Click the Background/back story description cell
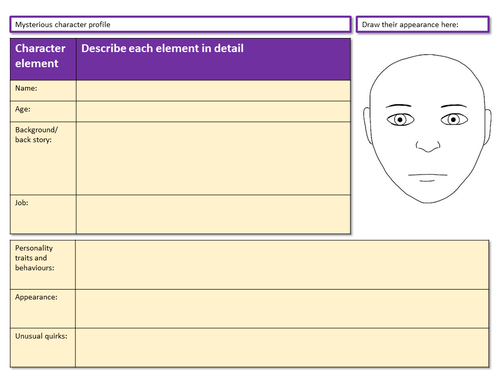The width and height of the screenshot is (500, 375). (x=213, y=159)
